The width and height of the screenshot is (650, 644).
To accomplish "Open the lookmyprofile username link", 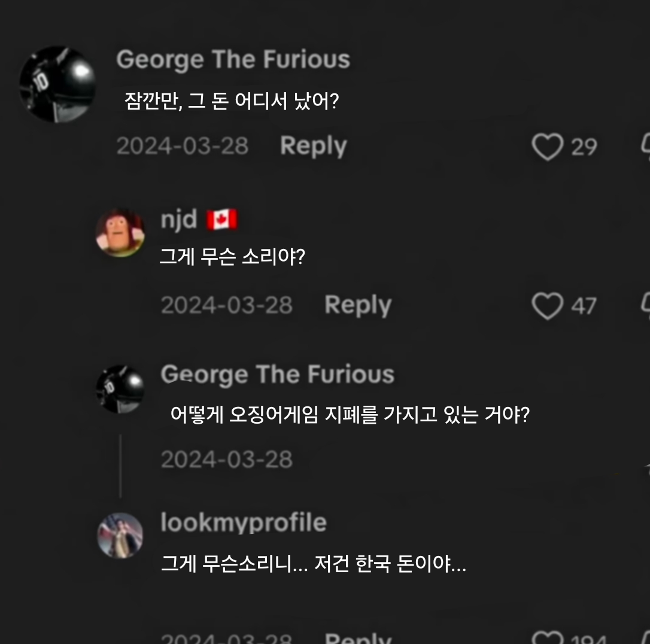I will pyautogui.click(x=244, y=523).
